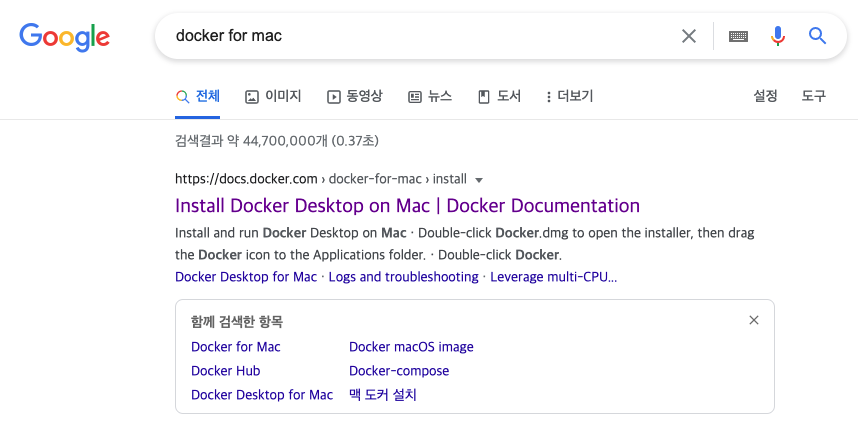Open 'Install Docker Desktop on Mac' result title
The height and width of the screenshot is (436, 858).
[x=407, y=206]
